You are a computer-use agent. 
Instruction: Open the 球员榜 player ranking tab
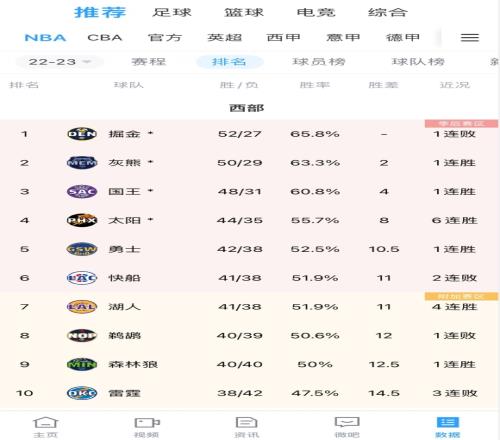coord(319,62)
